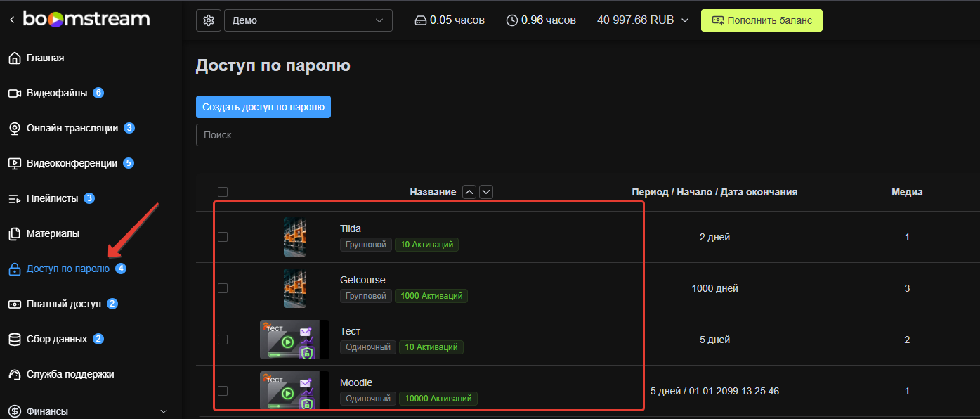Toggle the select-all checkbox in table header
This screenshot has width=980, height=419.
(223, 192)
